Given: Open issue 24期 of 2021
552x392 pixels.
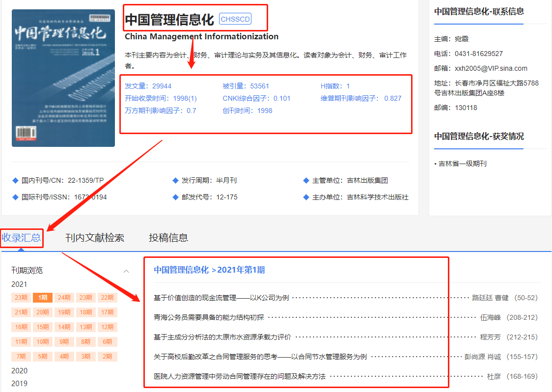Looking at the screenshot, I should [x=64, y=298].
